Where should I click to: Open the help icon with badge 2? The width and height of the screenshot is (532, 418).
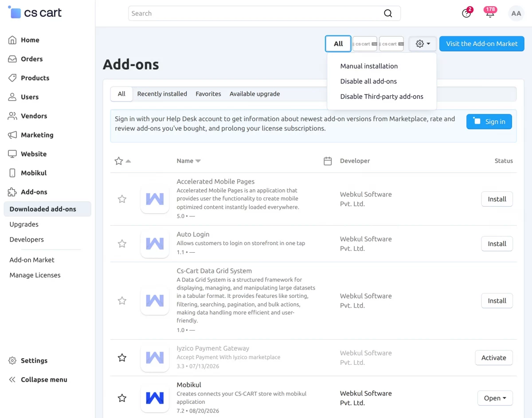point(466,13)
